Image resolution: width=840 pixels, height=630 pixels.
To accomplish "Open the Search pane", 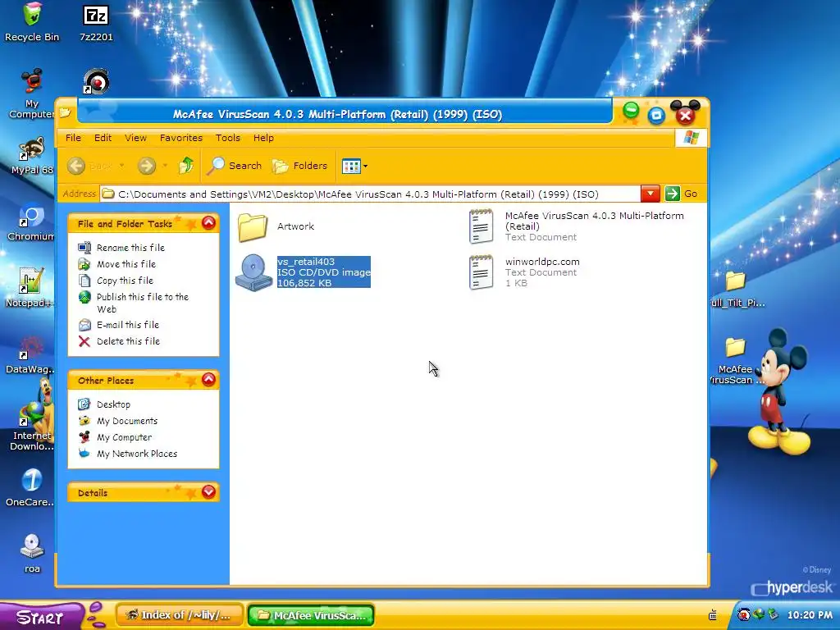I will tap(235, 166).
